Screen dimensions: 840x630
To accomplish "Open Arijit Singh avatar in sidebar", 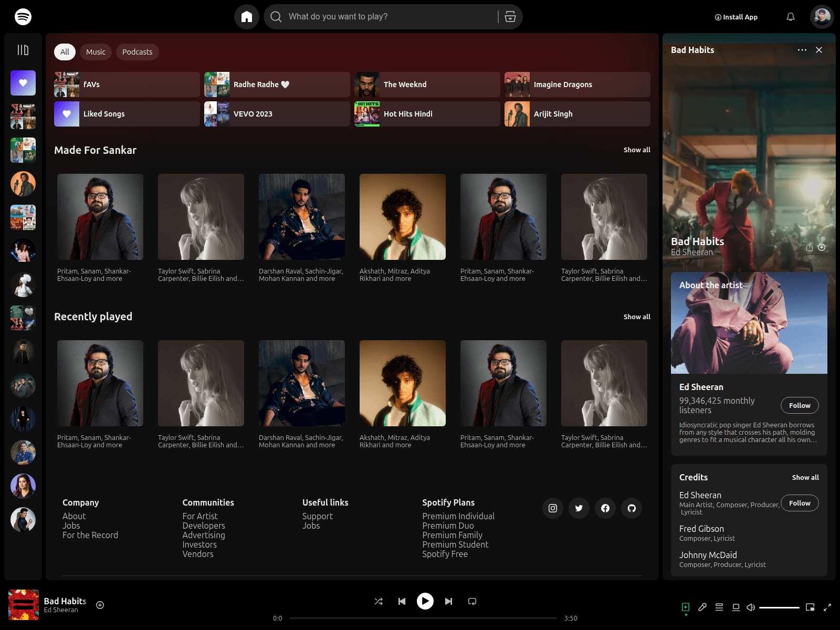I will (23, 184).
